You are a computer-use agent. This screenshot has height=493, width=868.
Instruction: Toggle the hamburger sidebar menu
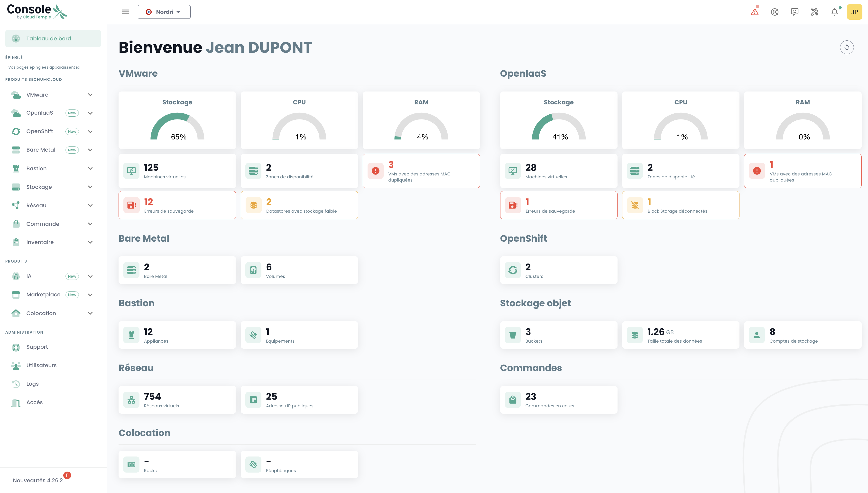[x=126, y=12]
